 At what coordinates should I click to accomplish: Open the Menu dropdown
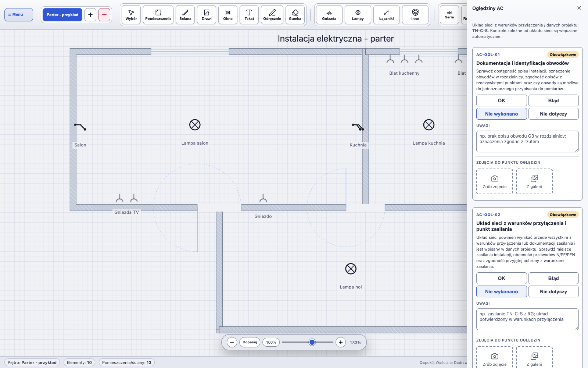tap(19, 15)
